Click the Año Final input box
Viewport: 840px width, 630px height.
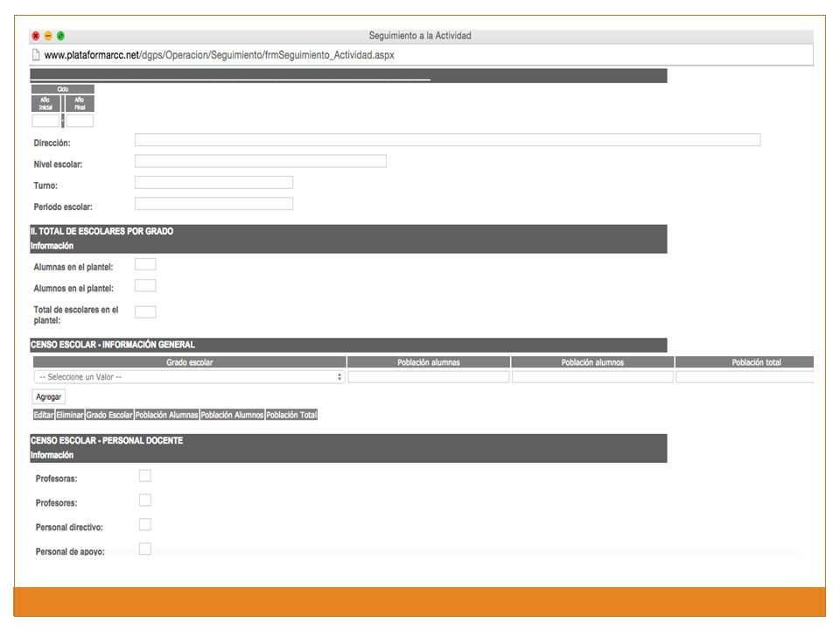(80, 121)
